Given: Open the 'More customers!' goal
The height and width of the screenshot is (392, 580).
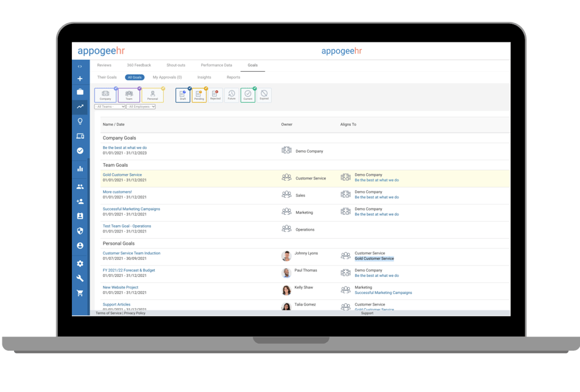Looking at the screenshot, I should point(117,192).
